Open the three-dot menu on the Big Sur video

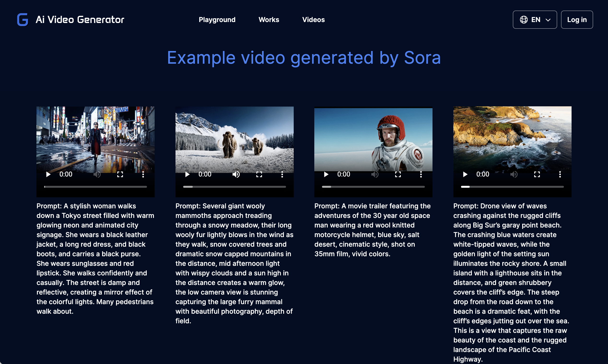[560, 174]
